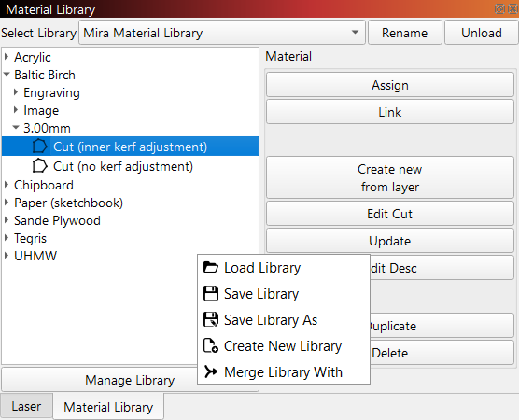Screen dimensions: 519x420
Task: Click the cut icon beside no kerf adjustment
Action: click(x=40, y=166)
